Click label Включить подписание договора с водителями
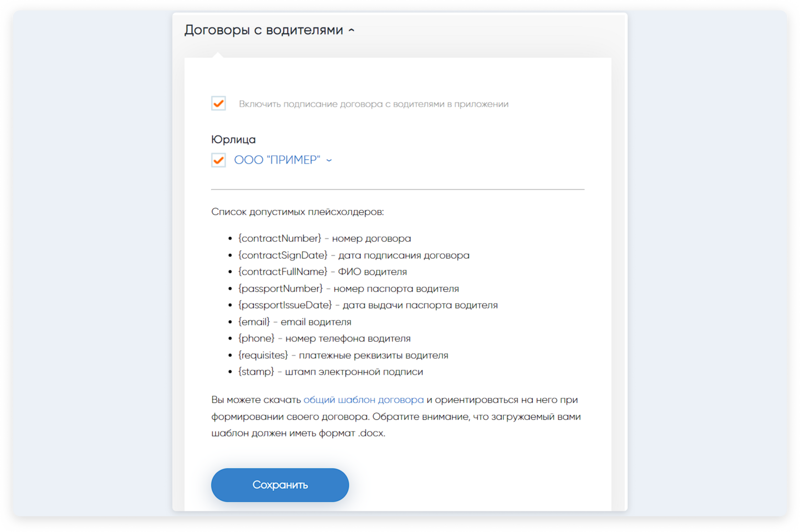Screen dimensions: 800x532 (373, 104)
